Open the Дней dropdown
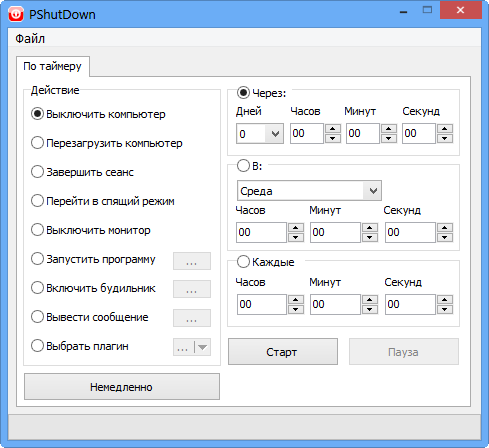 (x=260, y=134)
